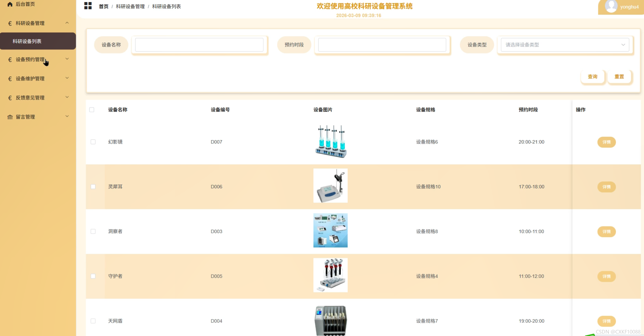Click the euro icon beside 科研设备管理
The height and width of the screenshot is (336, 644).
click(10, 24)
